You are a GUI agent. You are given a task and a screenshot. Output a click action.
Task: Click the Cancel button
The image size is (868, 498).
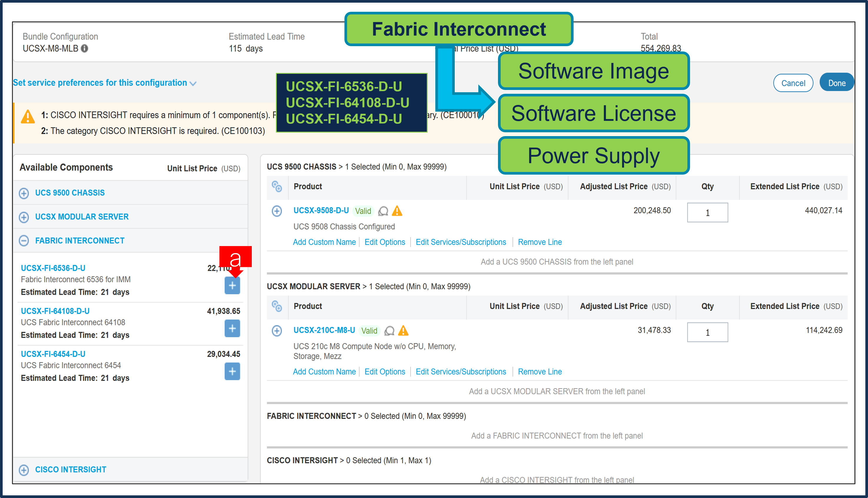click(793, 83)
